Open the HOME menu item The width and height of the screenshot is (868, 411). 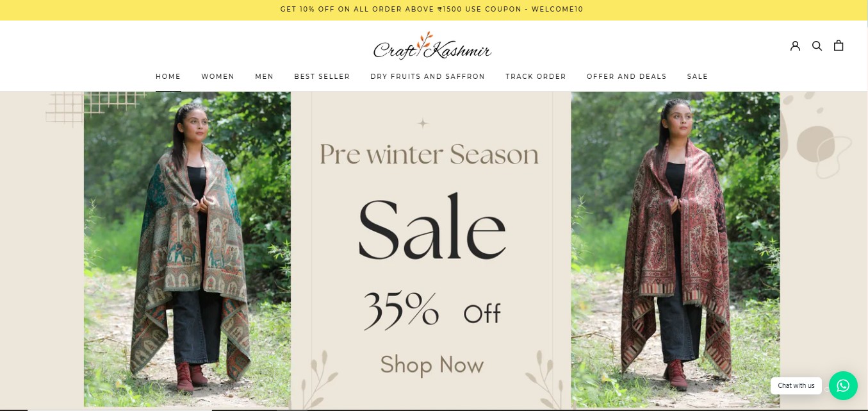[x=168, y=76]
